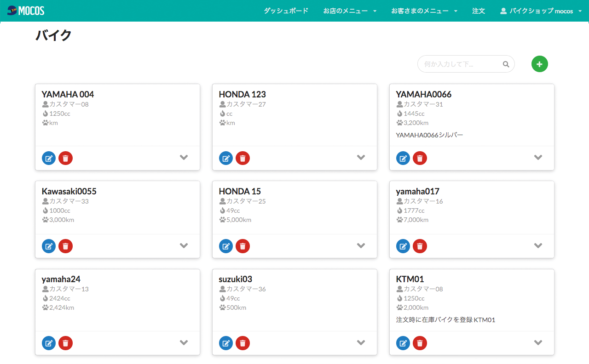Click the YAMAHA0066シルバー note

pos(429,135)
